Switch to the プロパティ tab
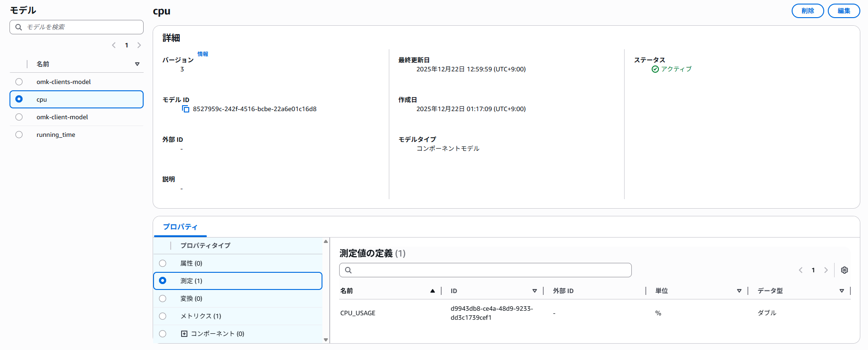 coord(180,227)
